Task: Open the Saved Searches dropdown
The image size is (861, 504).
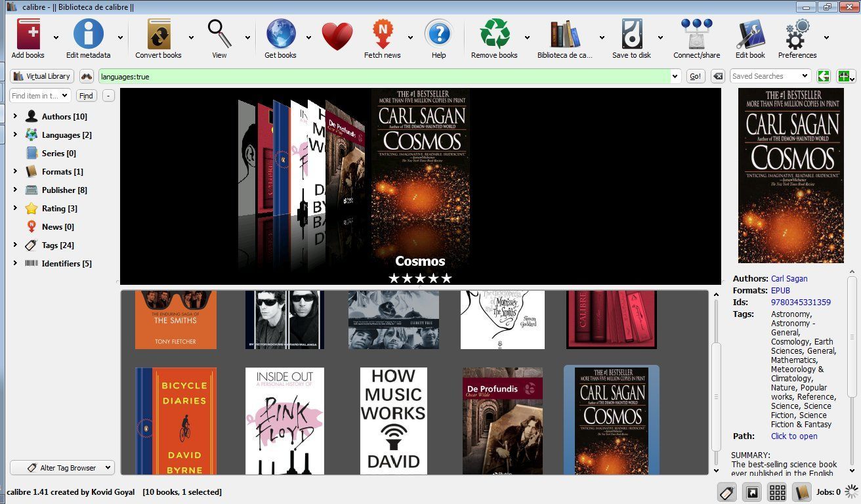Action: point(770,76)
